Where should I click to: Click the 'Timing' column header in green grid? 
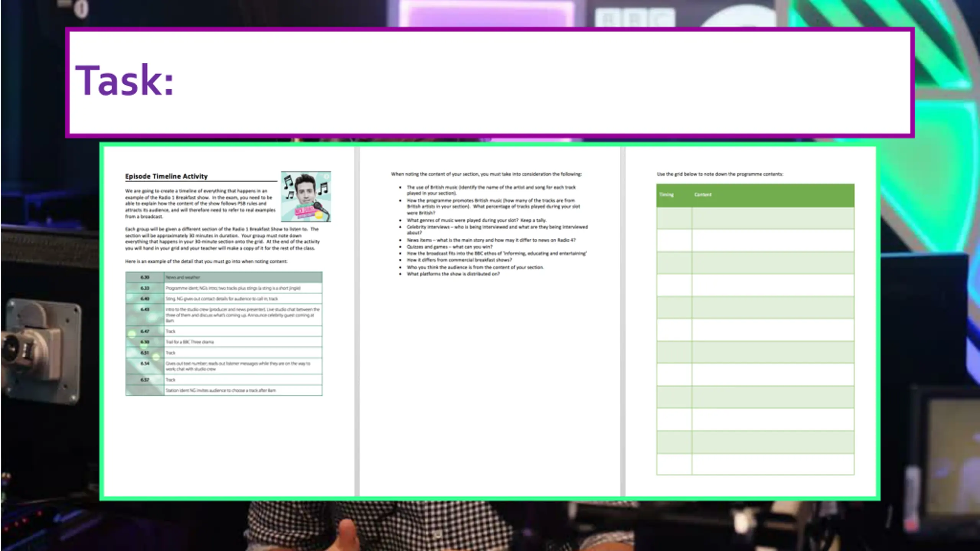(666, 195)
